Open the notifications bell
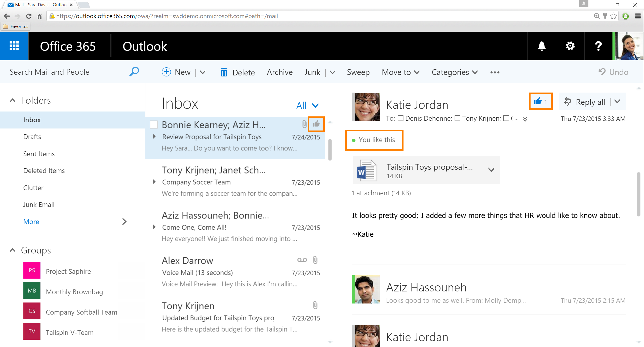The height and width of the screenshot is (347, 644). click(542, 46)
